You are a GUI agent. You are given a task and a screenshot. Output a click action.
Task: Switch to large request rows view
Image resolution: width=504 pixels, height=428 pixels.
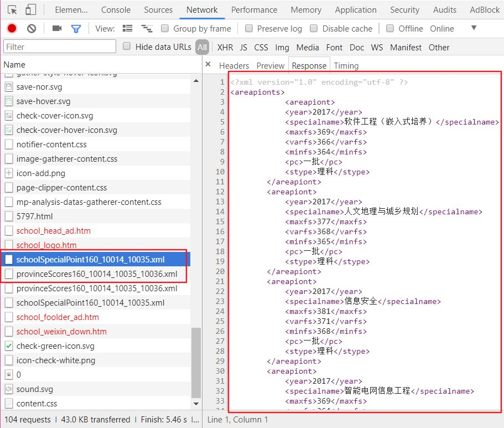click(x=127, y=28)
